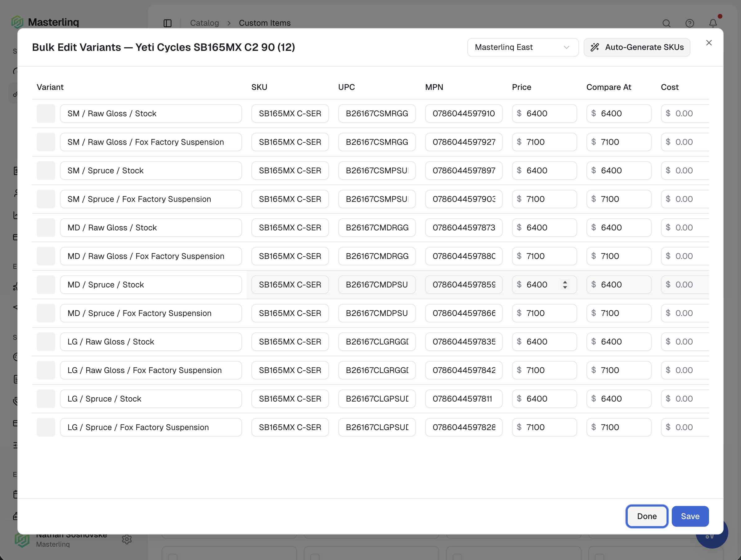
Task: Go to Catalog breadcrumb
Action: [204, 23]
